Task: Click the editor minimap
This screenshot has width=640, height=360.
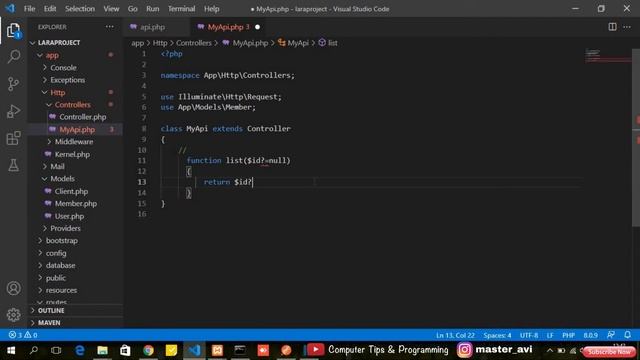Action: (607, 56)
